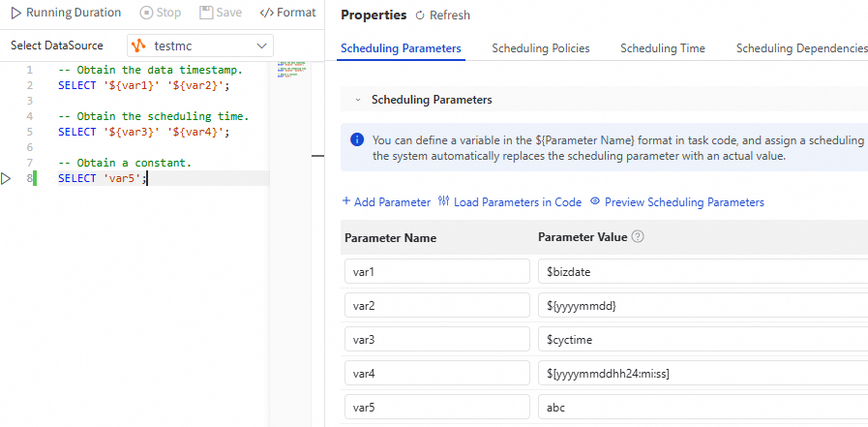868x427 pixels.
Task: Click Add Parameter link
Action: click(x=386, y=202)
